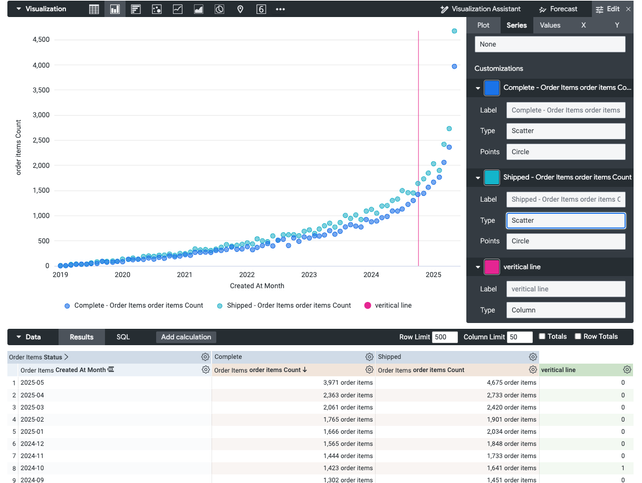Open more visualization types ellipsis menu

click(280, 9)
